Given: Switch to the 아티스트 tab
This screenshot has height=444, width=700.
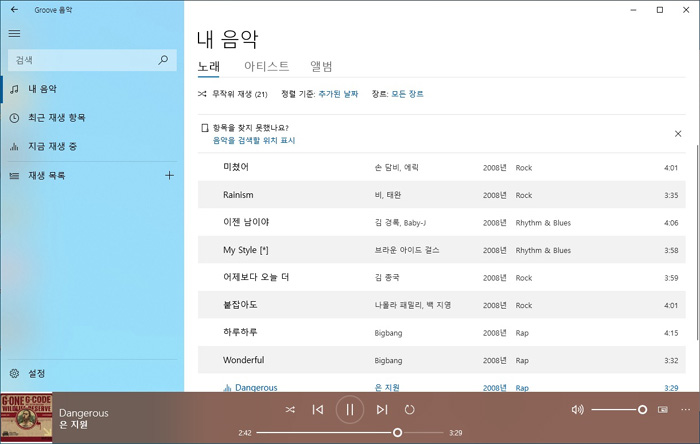Looking at the screenshot, I should pos(267,66).
